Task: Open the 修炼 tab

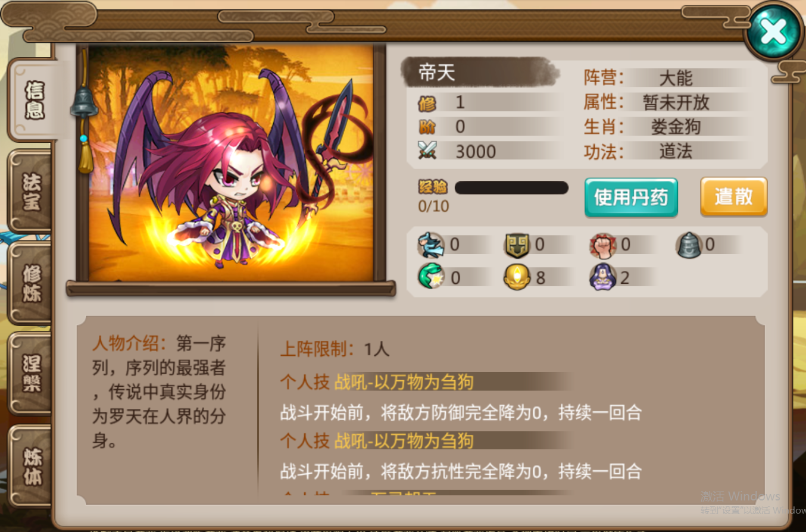Action: pyautogui.click(x=31, y=284)
